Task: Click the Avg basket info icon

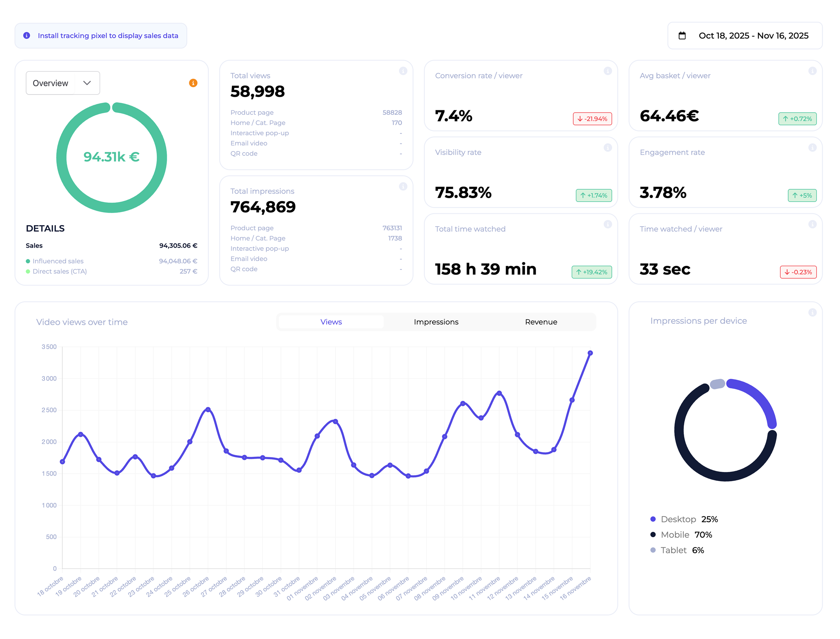Action: [812, 71]
